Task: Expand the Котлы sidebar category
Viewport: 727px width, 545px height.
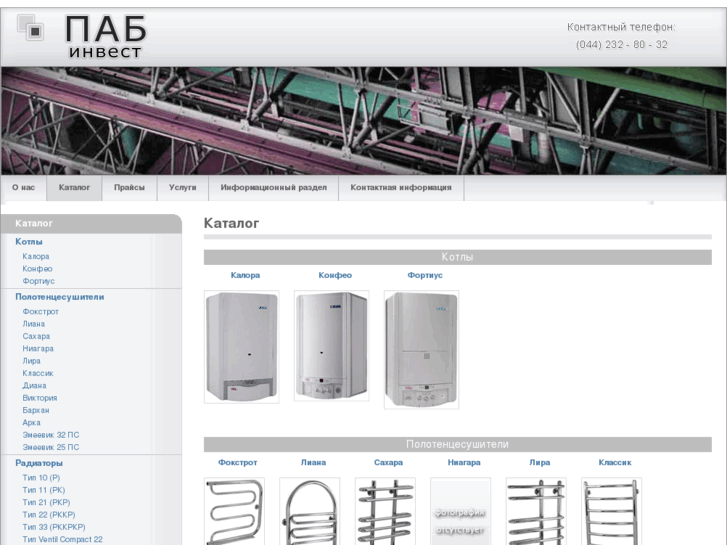Action: 29,242
